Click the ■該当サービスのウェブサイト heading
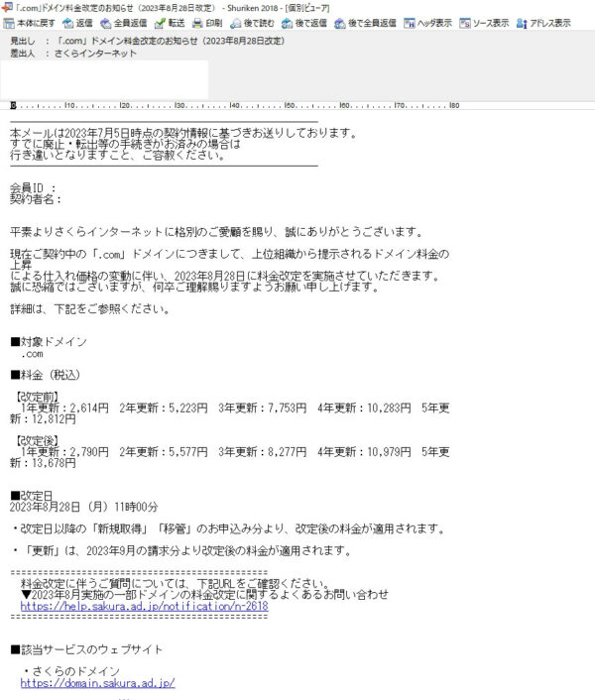The width and height of the screenshot is (595, 700). (x=86, y=649)
